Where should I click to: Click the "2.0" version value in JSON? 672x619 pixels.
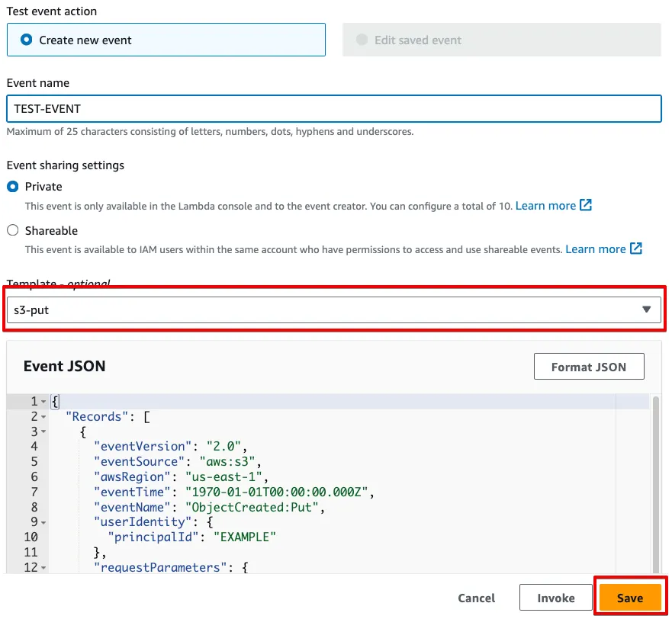click(x=223, y=447)
